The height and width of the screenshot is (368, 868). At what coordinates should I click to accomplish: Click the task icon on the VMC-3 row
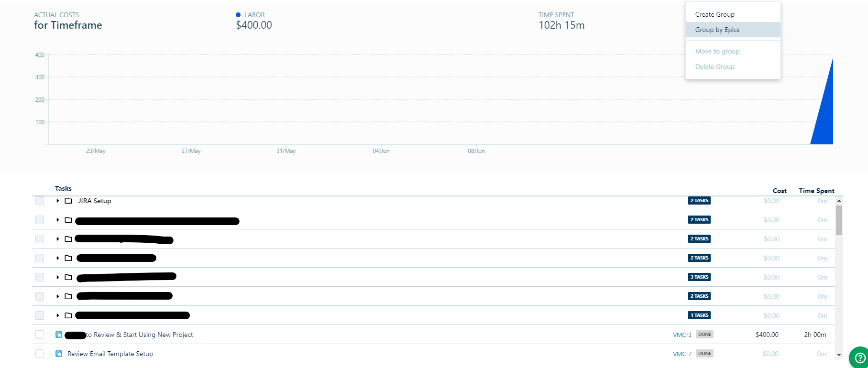pyautogui.click(x=59, y=335)
